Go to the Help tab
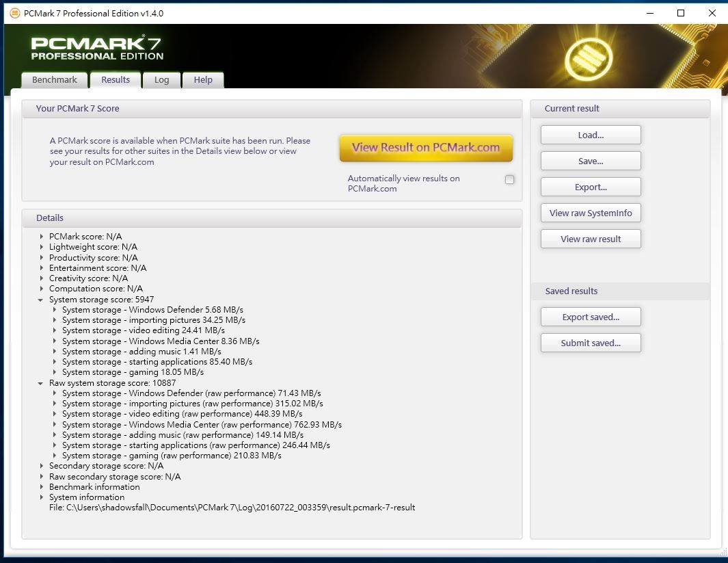This screenshot has height=563, width=728. 203,80
